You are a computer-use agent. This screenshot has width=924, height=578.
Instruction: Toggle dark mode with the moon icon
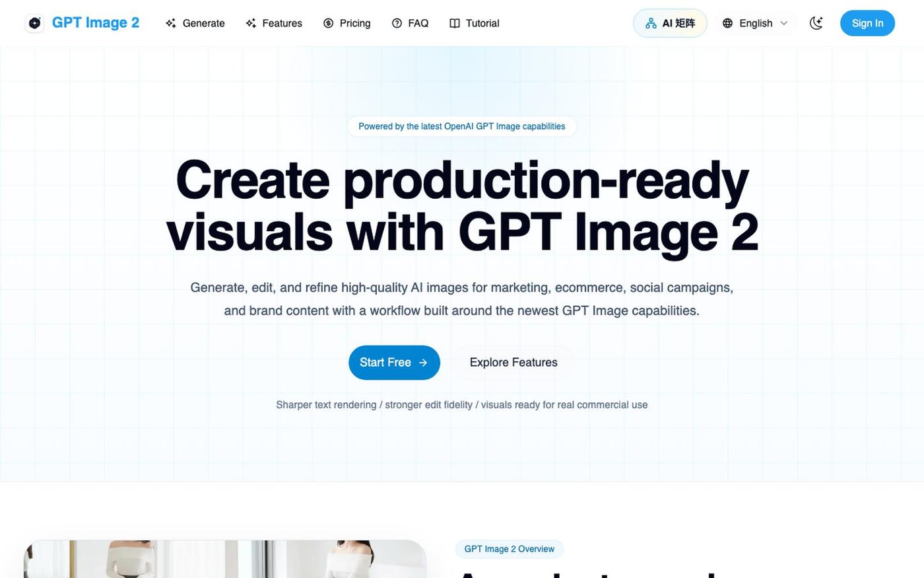click(816, 23)
